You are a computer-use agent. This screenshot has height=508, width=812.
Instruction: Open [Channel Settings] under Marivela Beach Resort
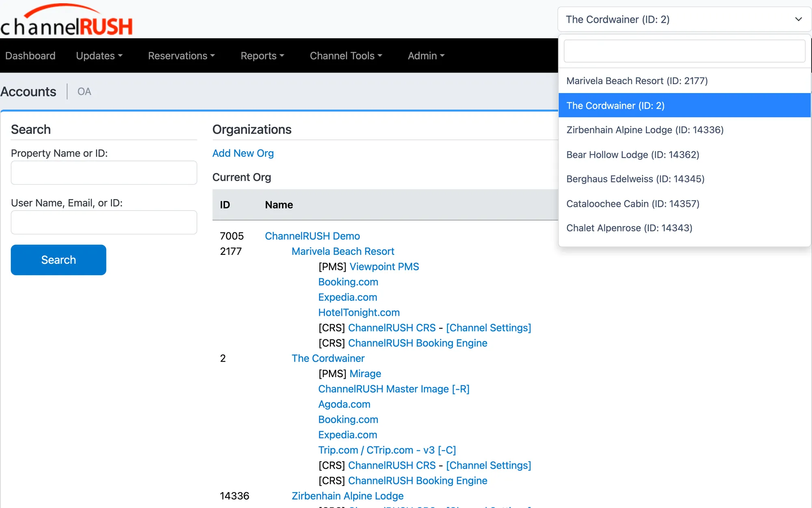(x=489, y=328)
